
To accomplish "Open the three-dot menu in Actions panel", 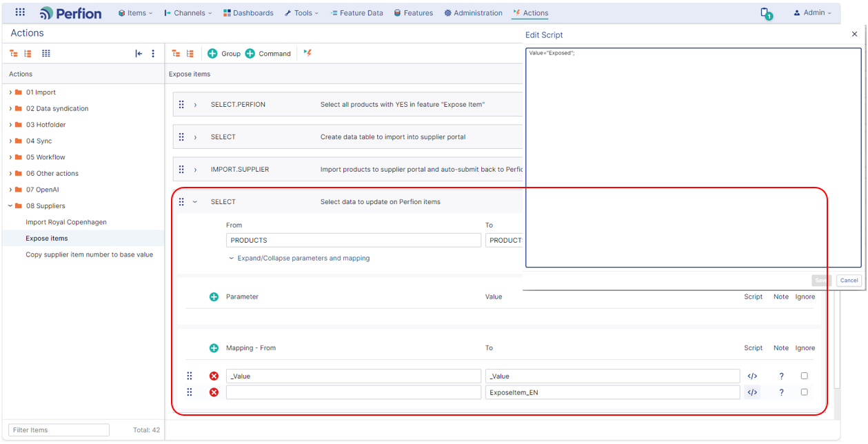I will tap(153, 53).
